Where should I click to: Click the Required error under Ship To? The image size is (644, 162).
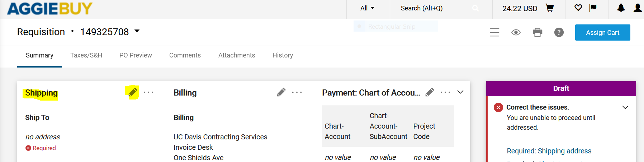(x=41, y=148)
